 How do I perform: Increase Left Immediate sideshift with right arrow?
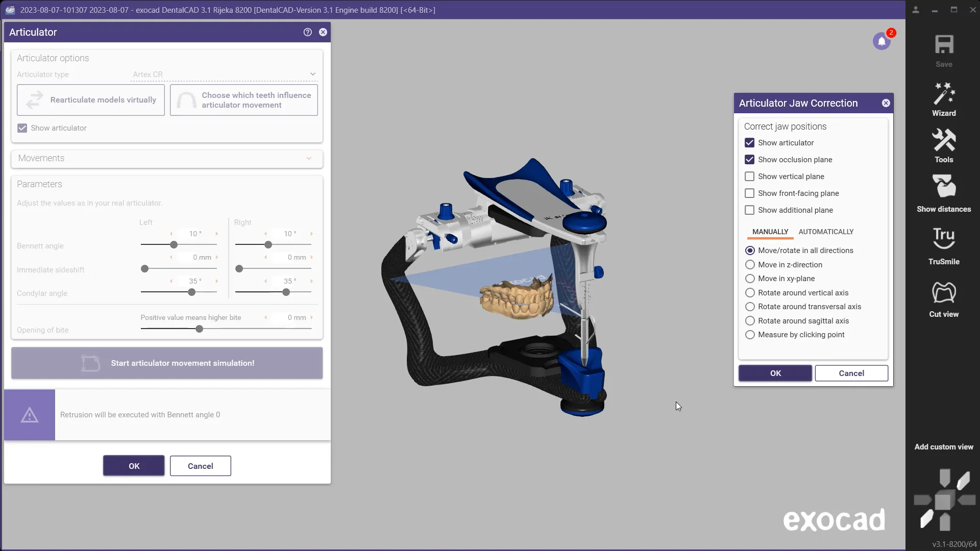click(x=217, y=258)
